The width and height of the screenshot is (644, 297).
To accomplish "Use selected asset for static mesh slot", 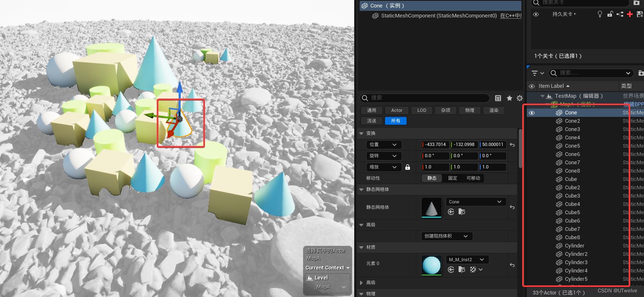I will (x=451, y=212).
